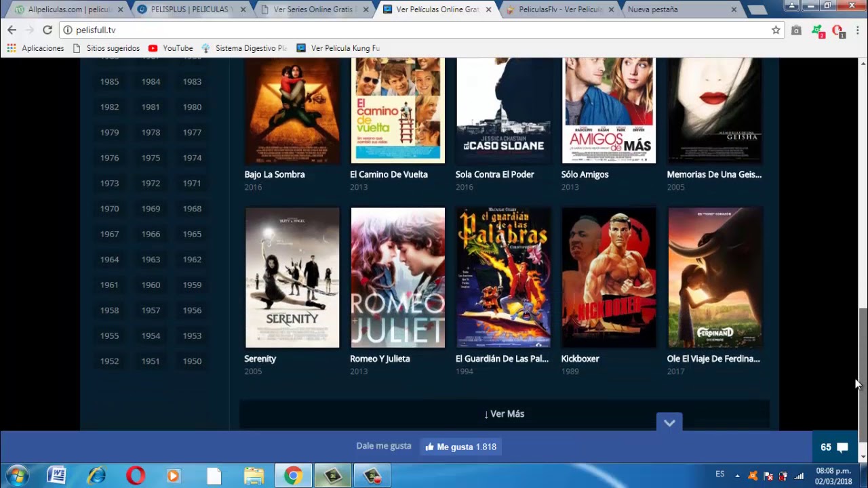Open the Bajo La Sombra poster
Viewport: 868px width, 488px height.
click(x=292, y=110)
